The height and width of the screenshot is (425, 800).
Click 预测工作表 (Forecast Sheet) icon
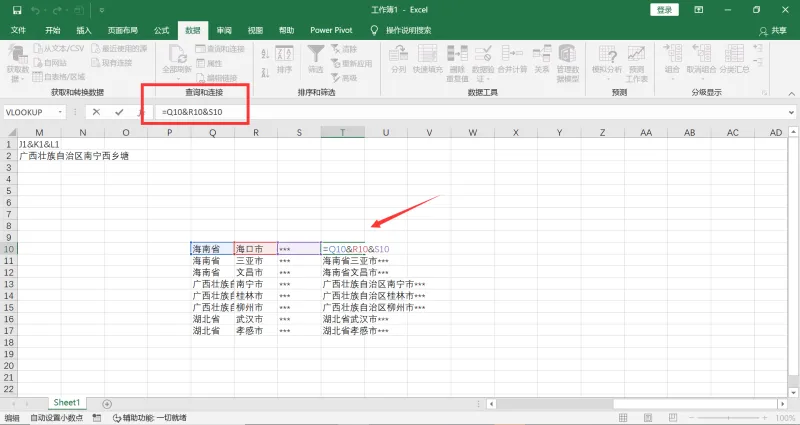click(636, 54)
